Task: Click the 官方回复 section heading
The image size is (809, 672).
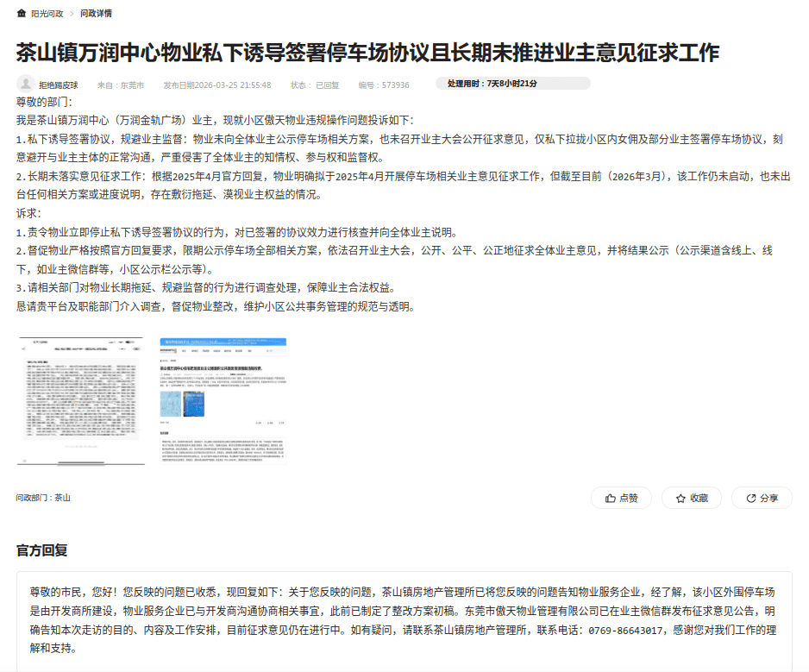Action: [x=41, y=550]
